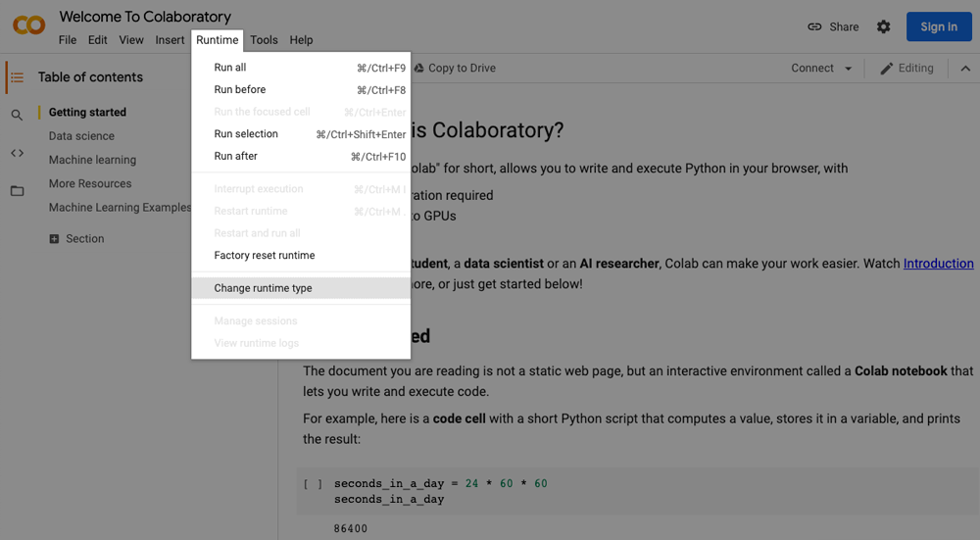Click the Sign in button
980x540 pixels.
pos(939,26)
